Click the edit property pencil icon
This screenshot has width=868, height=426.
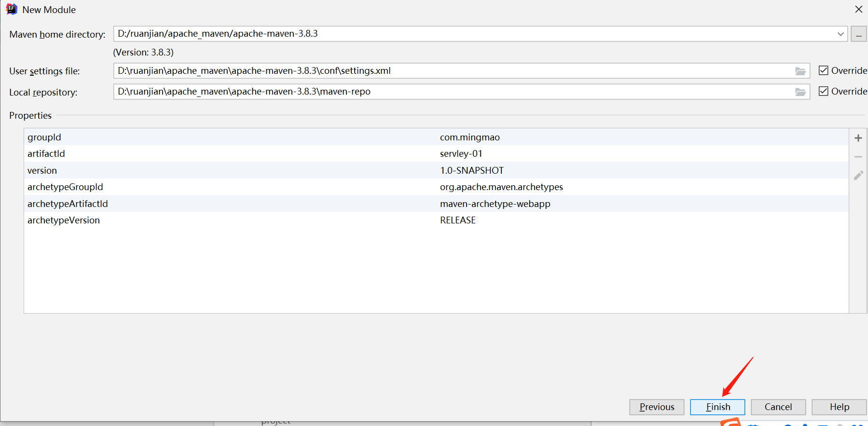tap(858, 175)
